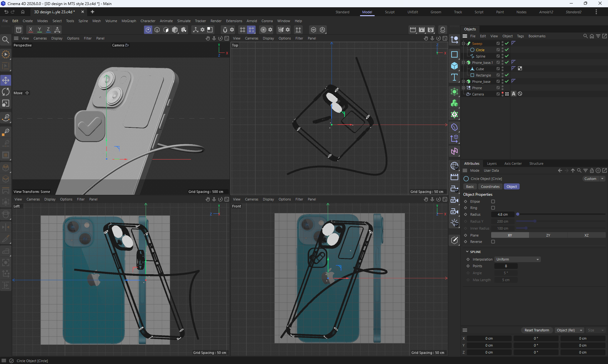
Task: Click the Cube primitive icon in side palette
Action: click(454, 66)
